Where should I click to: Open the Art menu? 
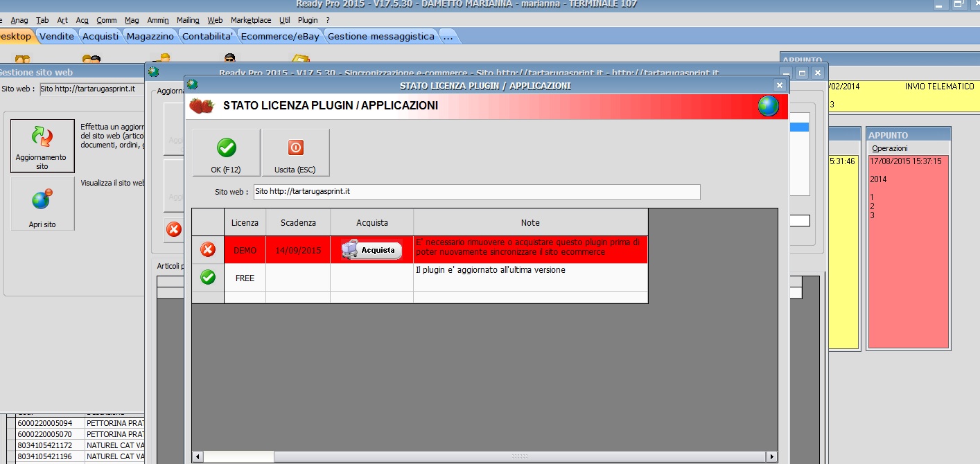[x=62, y=20]
